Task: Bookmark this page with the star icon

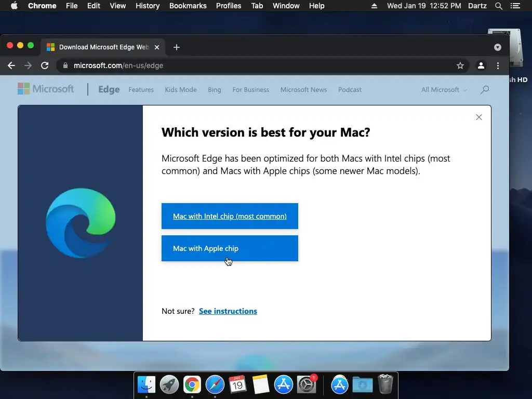Action: click(x=460, y=65)
